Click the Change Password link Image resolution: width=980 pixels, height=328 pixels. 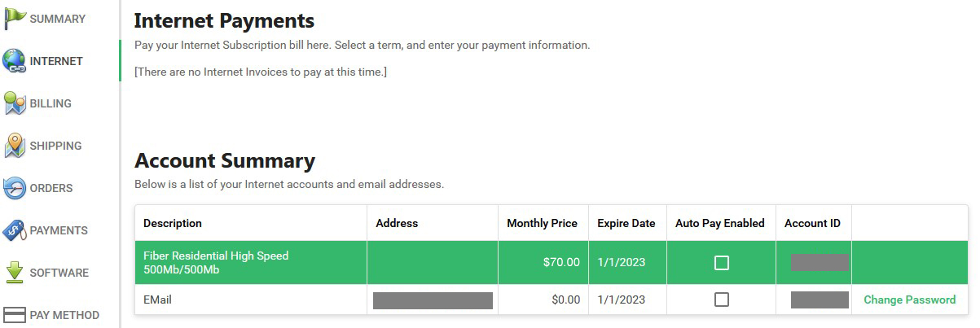tap(909, 300)
